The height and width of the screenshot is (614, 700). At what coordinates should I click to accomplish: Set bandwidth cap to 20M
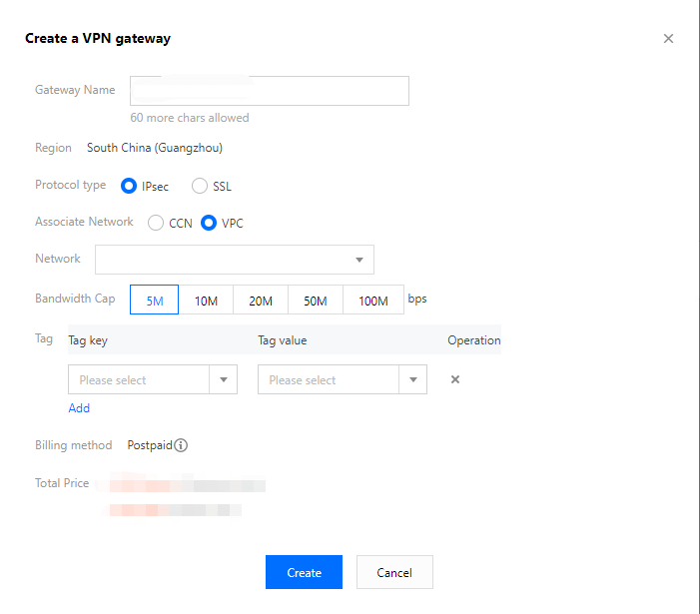pos(261,301)
